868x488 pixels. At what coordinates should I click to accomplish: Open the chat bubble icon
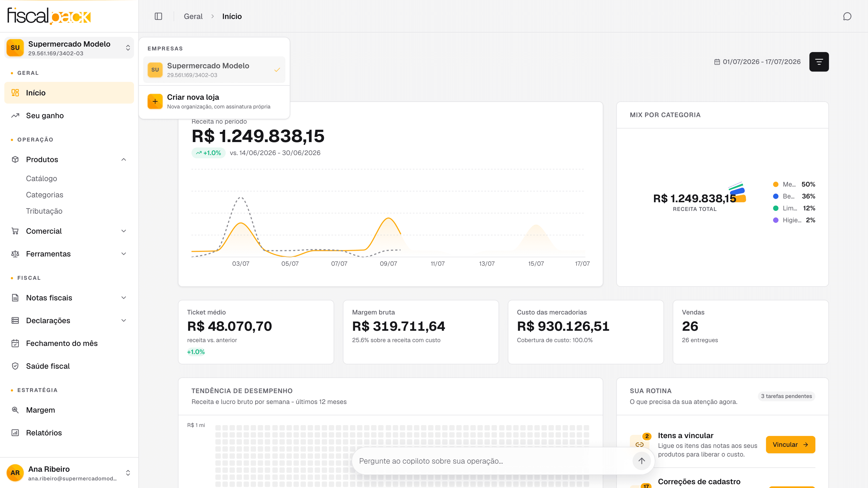click(x=847, y=16)
